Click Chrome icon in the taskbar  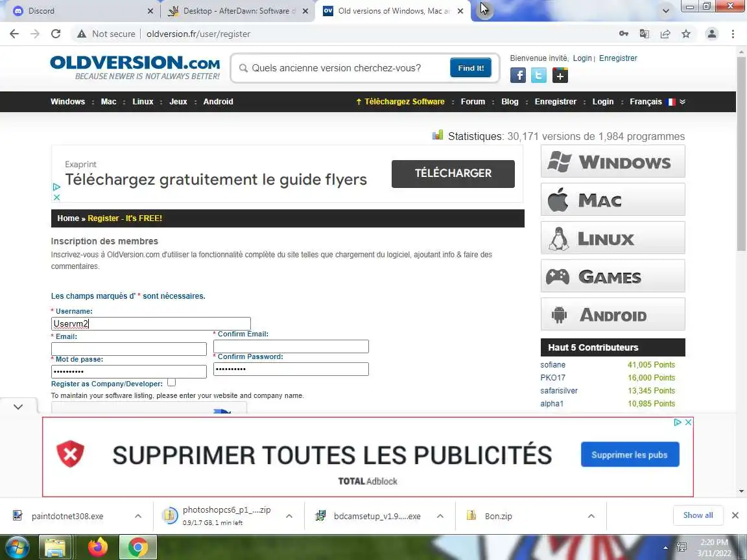coord(137,548)
